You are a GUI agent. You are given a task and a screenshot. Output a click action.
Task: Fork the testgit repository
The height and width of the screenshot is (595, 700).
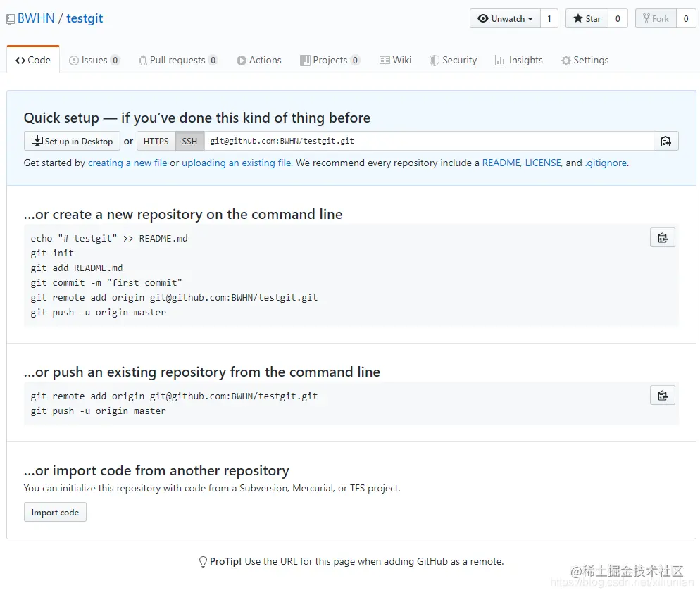(656, 19)
